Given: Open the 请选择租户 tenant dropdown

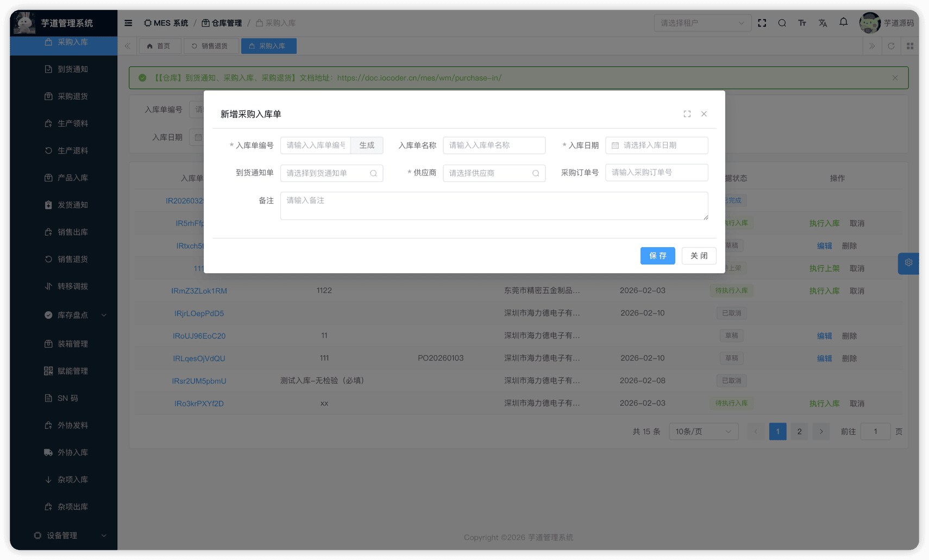Looking at the screenshot, I should (x=702, y=23).
